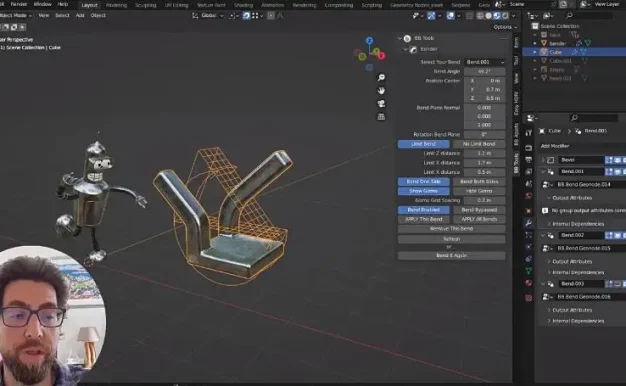Open the Global transform orientation dropdown
The height and width of the screenshot is (386, 626).
(x=208, y=16)
